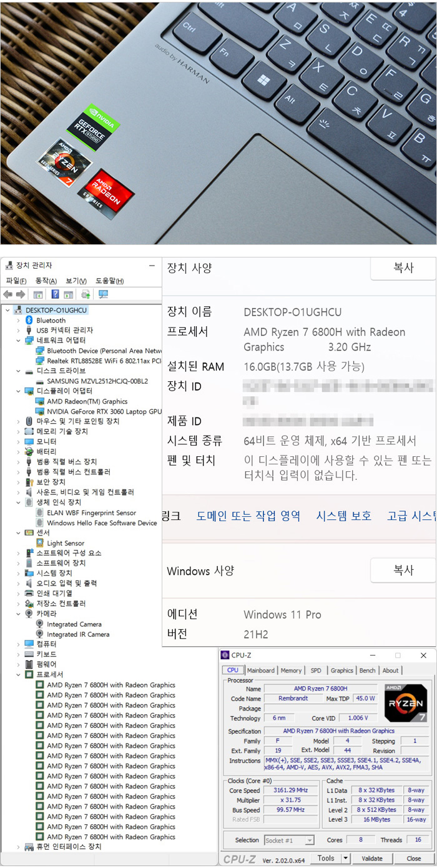437x868 pixels.
Task: Open the 파일(F) menu
Action: [x=16, y=281]
